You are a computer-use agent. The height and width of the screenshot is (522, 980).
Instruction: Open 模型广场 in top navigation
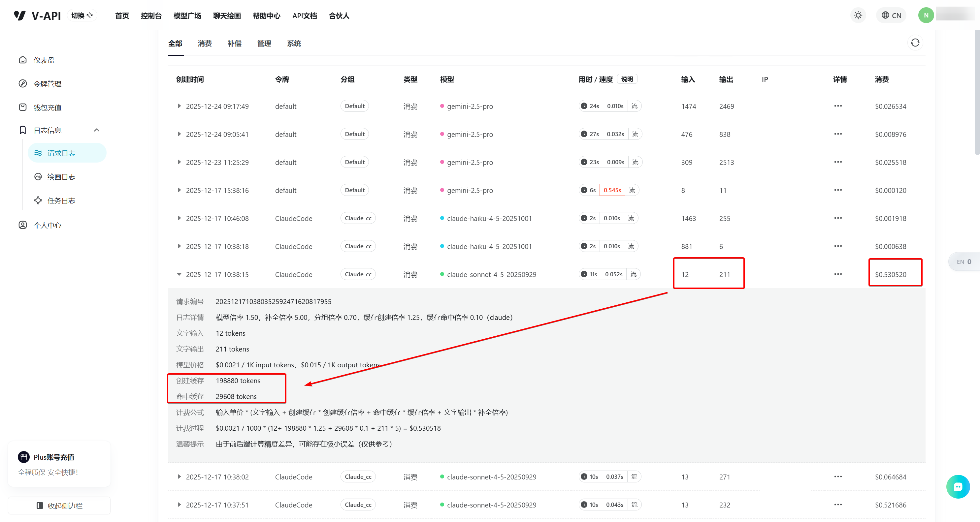(x=187, y=15)
